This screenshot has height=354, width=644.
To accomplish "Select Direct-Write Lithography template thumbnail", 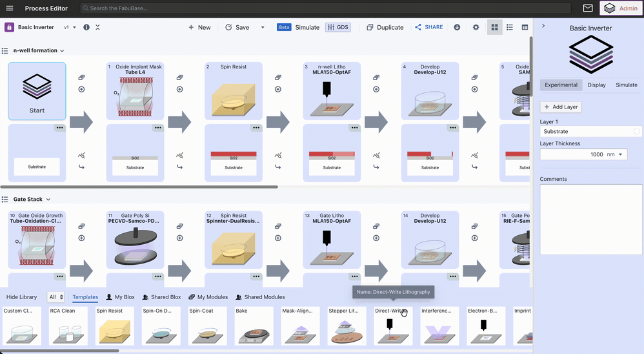I will click(393, 325).
